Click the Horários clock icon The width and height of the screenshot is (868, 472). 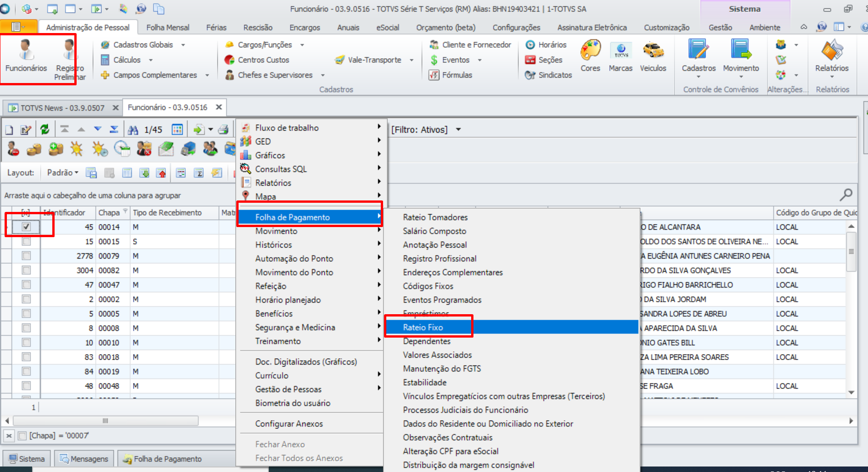pyautogui.click(x=530, y=44)
